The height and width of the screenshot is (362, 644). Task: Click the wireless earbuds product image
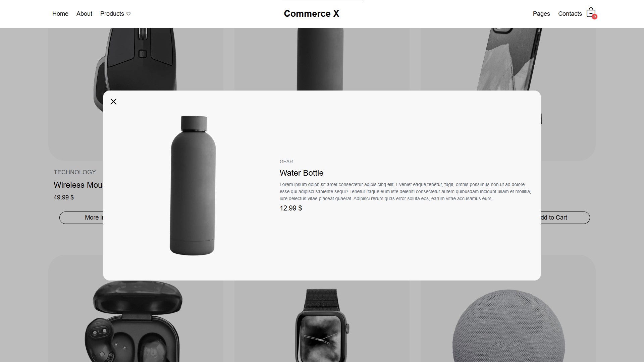point(133,321)
